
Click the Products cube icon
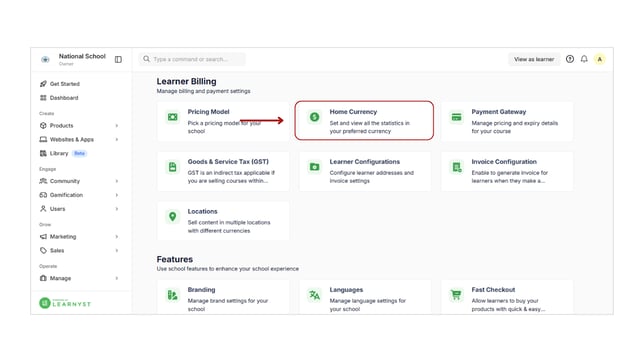pyautogui.click(x=43, y=126)
